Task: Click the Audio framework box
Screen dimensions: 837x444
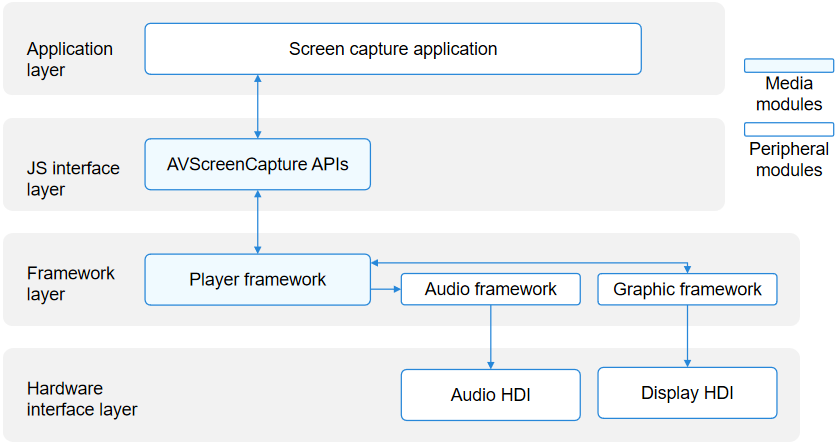Action: click(x=491, y=289)
